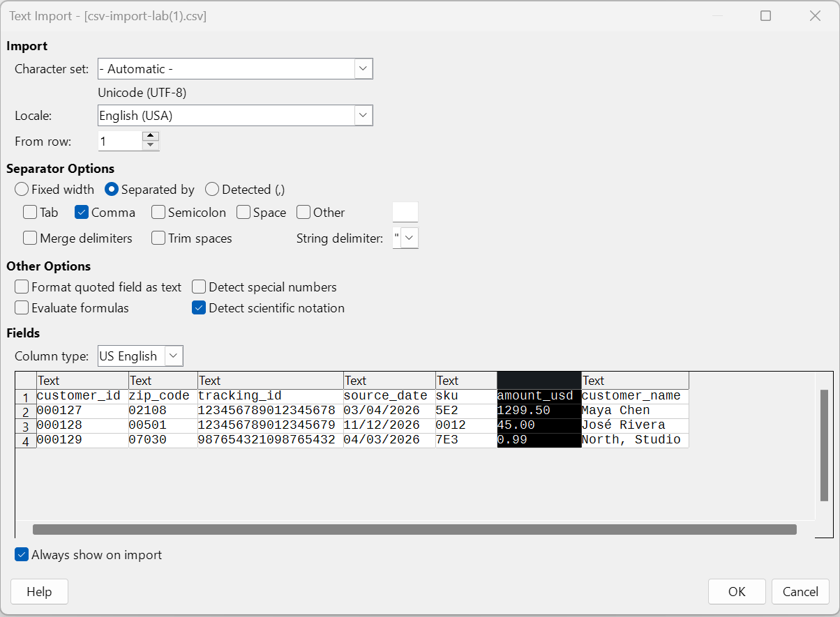Click the 1299.50 amount cell
The image size is (840, 617).
coord(539,411)
